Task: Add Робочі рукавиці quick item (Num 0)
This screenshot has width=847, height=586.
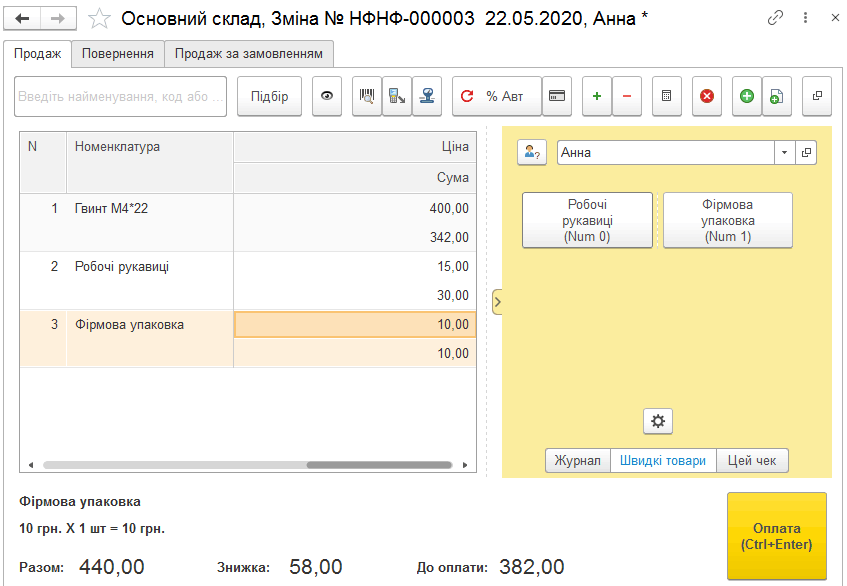Action: [587, 220]
